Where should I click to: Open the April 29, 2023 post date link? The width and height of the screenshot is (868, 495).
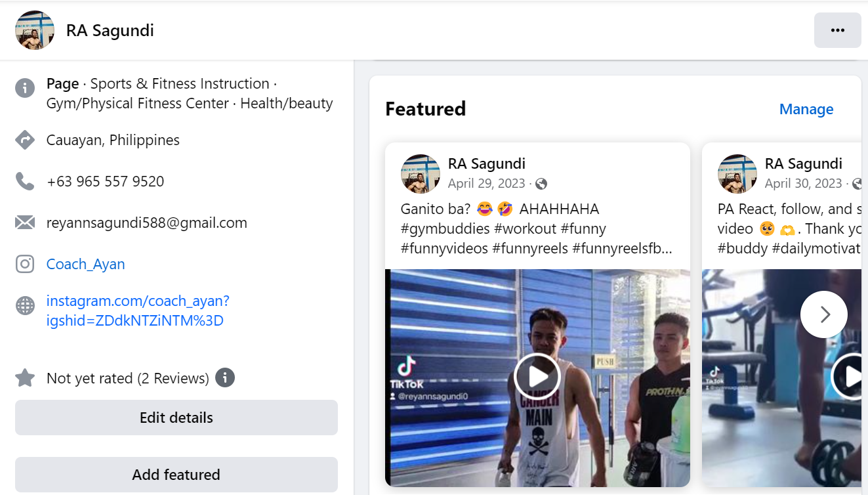pyautogui.click(x=486, y=183)
